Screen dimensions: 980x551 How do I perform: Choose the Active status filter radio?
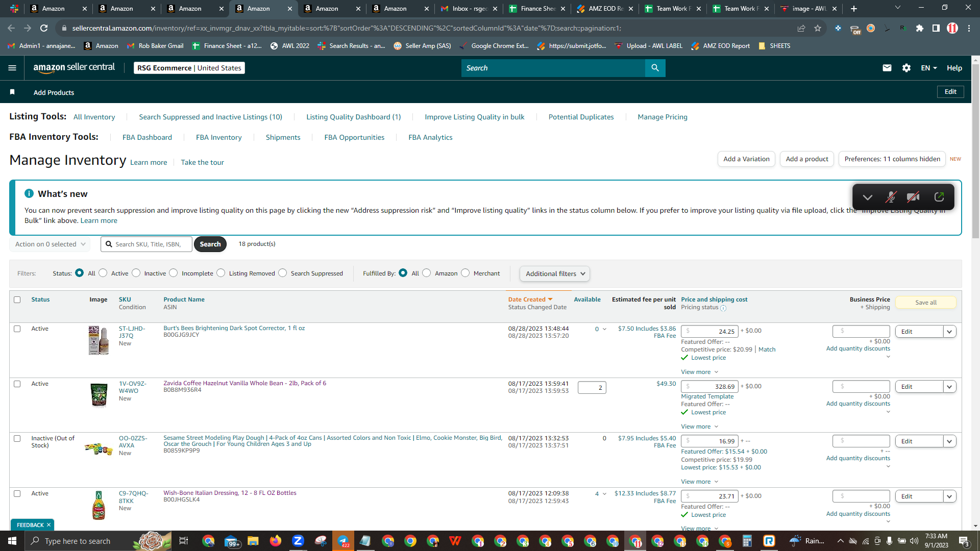103,273
